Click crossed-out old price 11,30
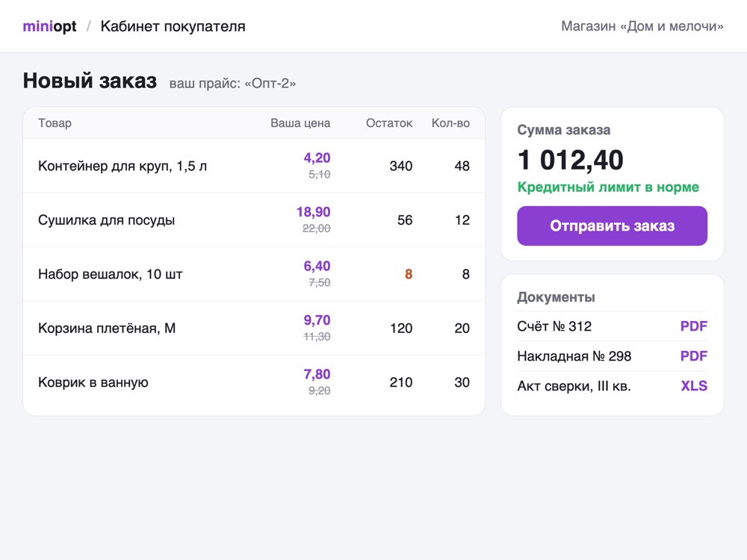 click(x=317, y=337)
